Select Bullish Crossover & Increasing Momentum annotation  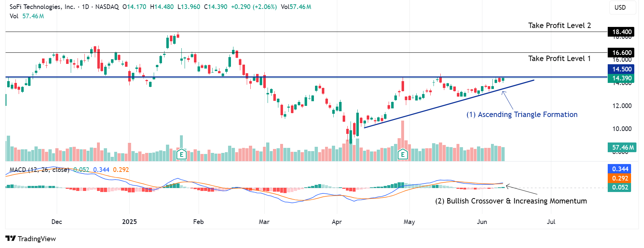click(511, 201)
